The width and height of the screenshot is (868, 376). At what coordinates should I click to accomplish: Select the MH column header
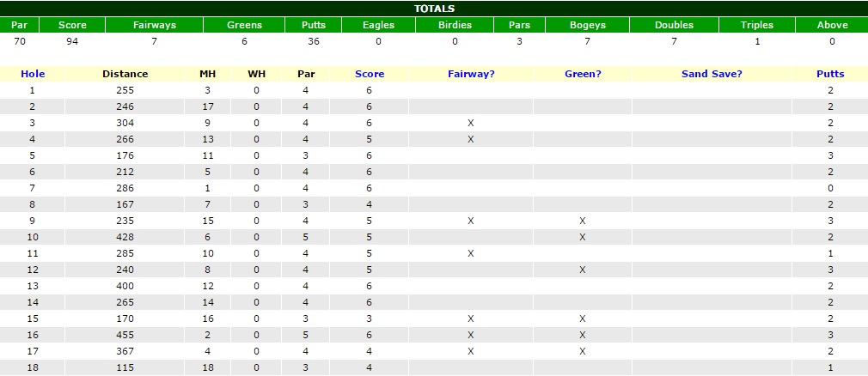tap(206, 74)
